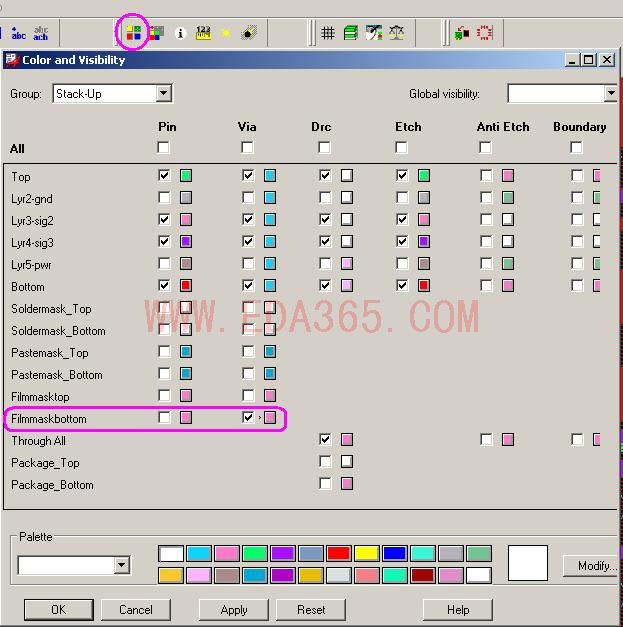Click the large white selected-color preview box
The image size is (623, 627).
(527, 563)
